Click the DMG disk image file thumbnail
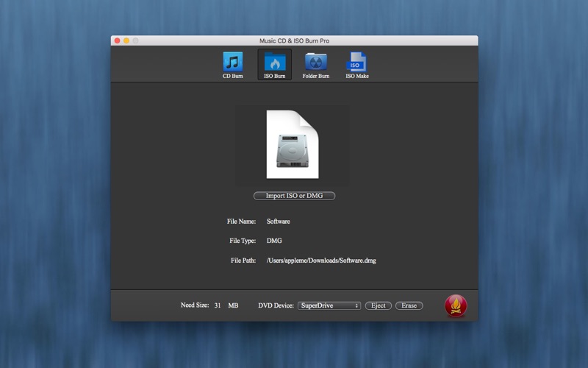This screenshot has height=368, width=588. tap(293, 144)
